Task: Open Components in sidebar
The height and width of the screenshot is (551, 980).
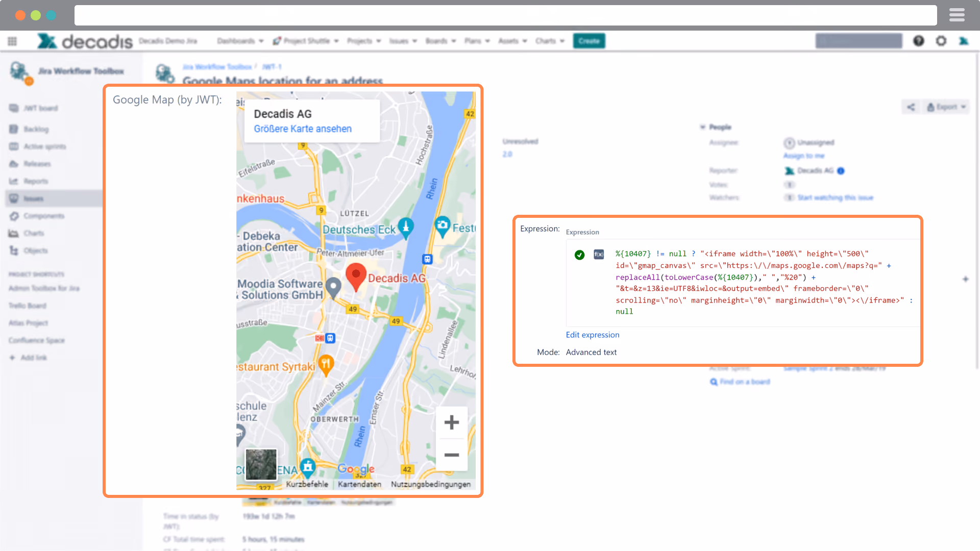Action: [37, 216]
